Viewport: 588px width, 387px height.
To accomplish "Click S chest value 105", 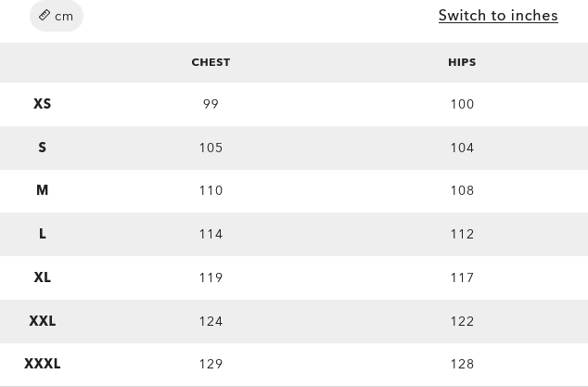I will (211, 148).
